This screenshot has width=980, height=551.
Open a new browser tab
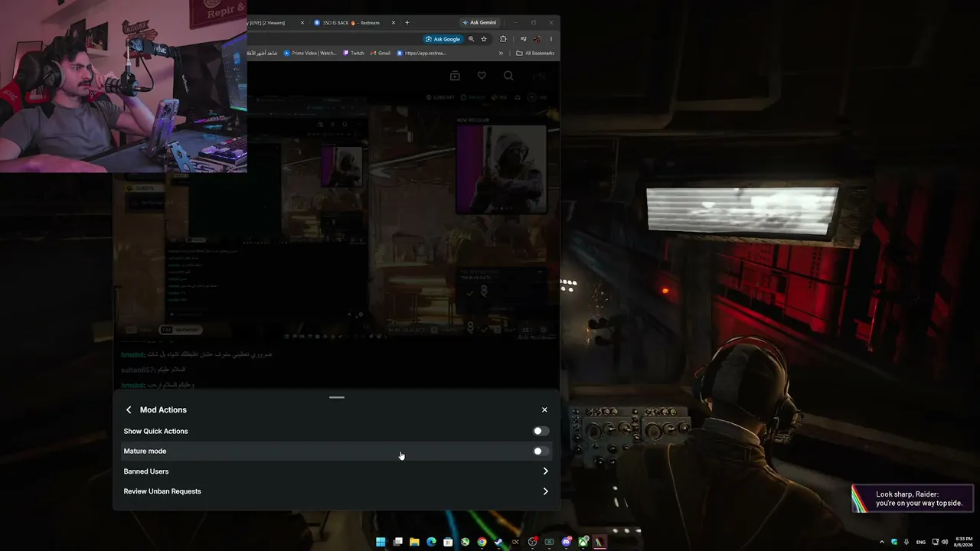tap(407, 23)
